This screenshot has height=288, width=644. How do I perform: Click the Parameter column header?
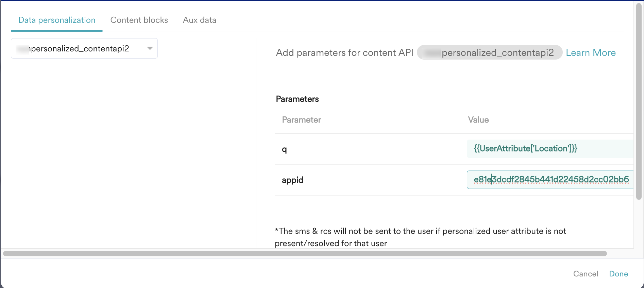click(x=301, y=120)
